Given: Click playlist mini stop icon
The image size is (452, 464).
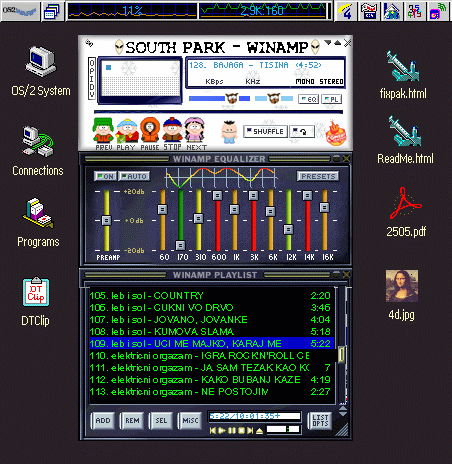Looking at the screenshot, I should point(242,431).
